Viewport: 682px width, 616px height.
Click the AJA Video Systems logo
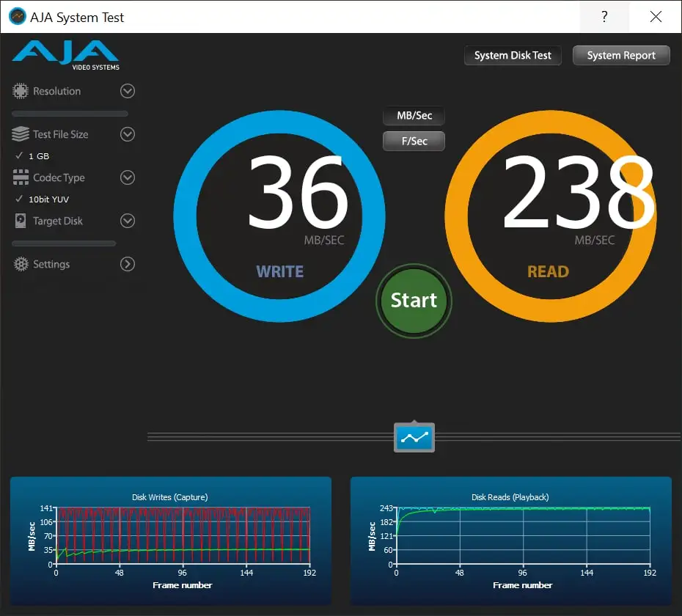66,55
